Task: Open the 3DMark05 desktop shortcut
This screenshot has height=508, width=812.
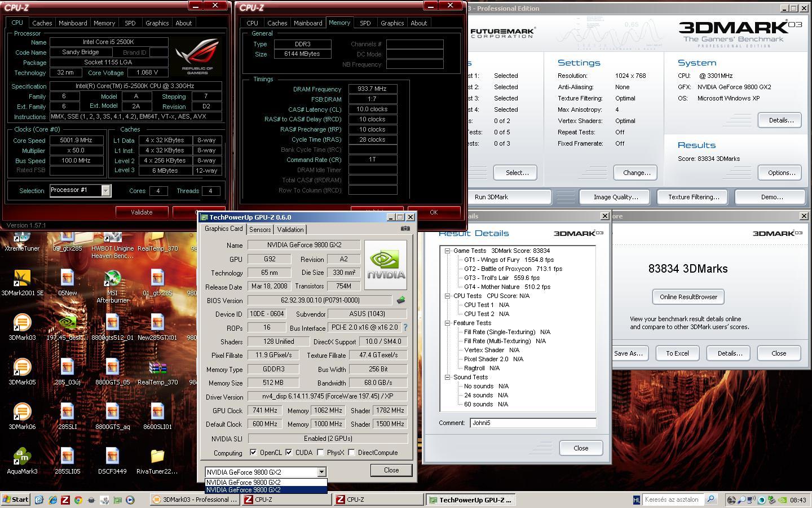Action: pyautogui.click(x=22, y=371)
